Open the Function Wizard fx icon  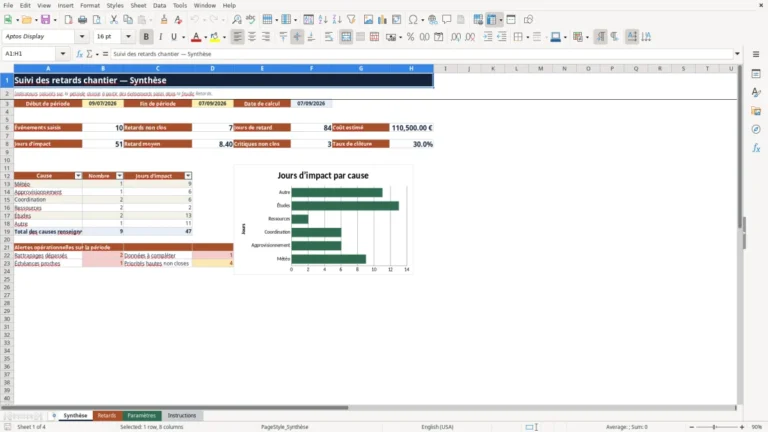[x=79, y=54]
